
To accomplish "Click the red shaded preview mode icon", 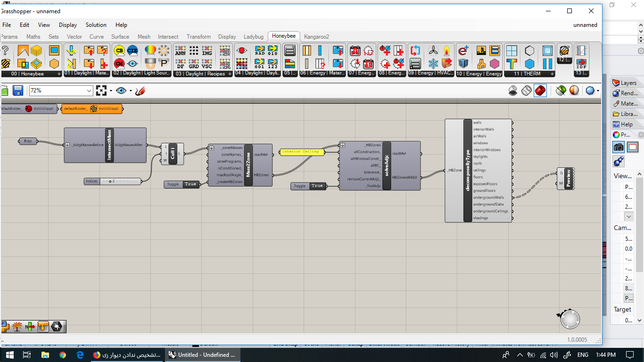I will (x=540, y=90).
